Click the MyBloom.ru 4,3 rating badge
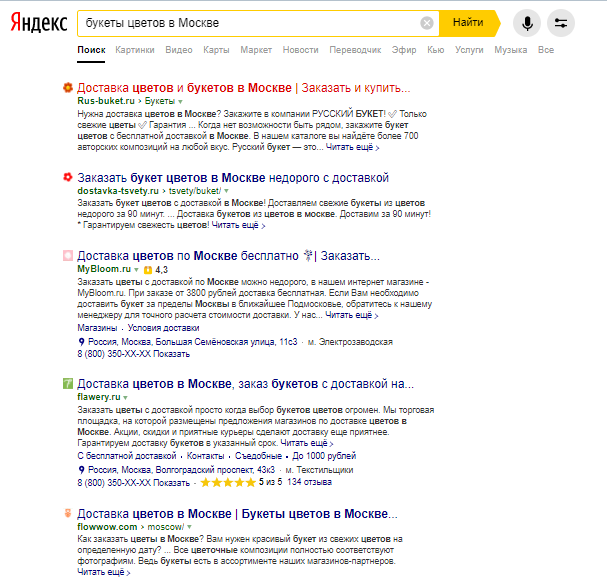This screenshot has height=581, width=607. (156, 269)
